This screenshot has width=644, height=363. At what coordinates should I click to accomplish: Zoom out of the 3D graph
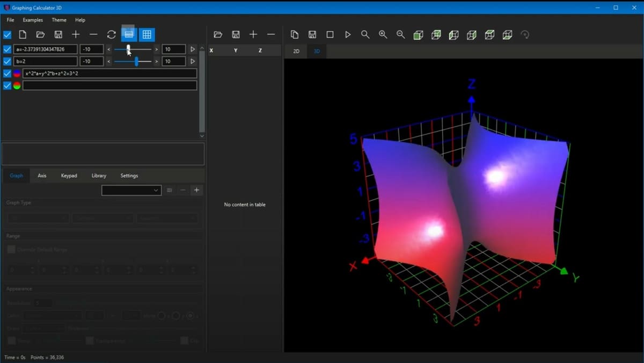(x=401, y=34)
